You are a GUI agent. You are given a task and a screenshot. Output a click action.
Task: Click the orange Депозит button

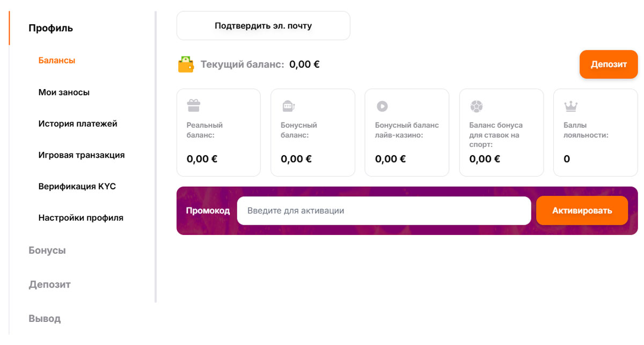(x=609, y=64)
